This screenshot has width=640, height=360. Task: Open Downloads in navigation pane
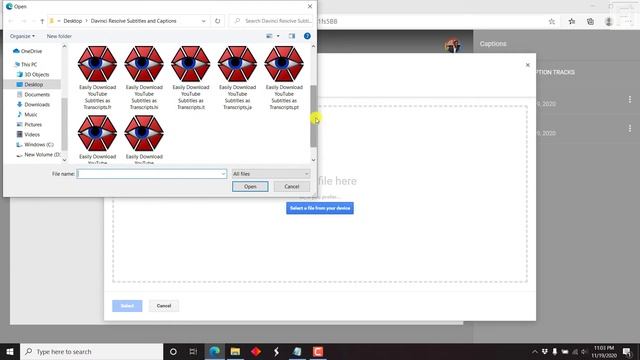(x=37, y=104)
